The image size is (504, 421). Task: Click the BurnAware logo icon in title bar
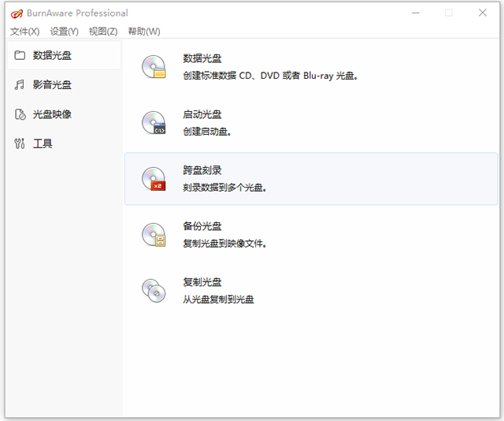pyautogui.click(x=17, y=13)
